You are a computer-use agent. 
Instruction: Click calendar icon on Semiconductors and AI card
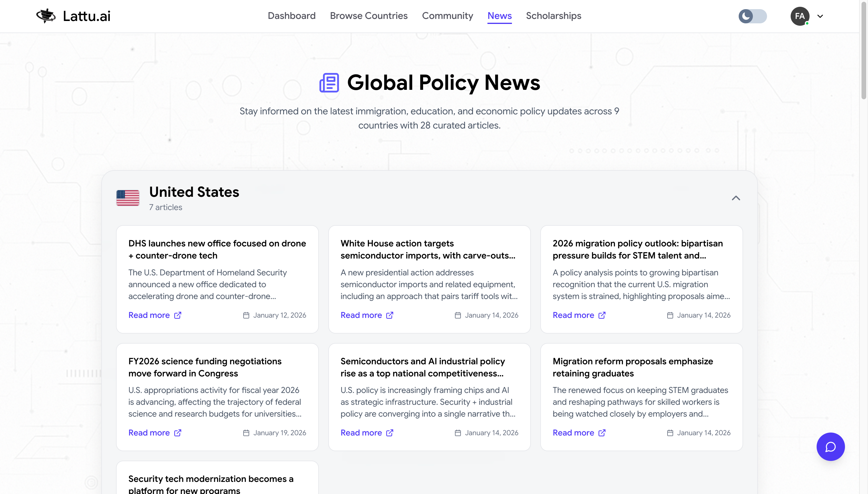pos(458,433)
